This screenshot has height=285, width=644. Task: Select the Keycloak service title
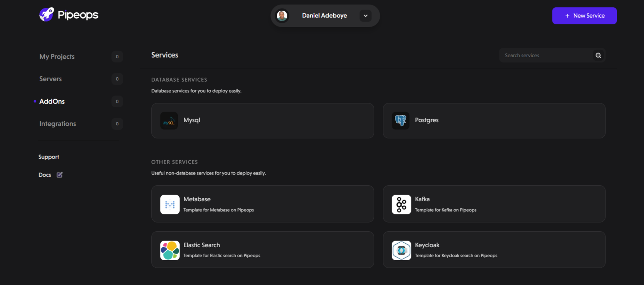tap(427, 245)
